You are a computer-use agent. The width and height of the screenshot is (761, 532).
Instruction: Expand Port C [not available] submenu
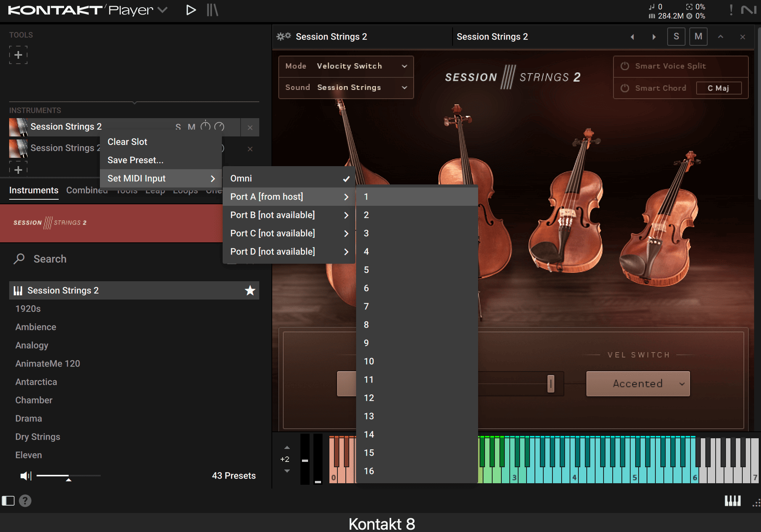[289, 233]
